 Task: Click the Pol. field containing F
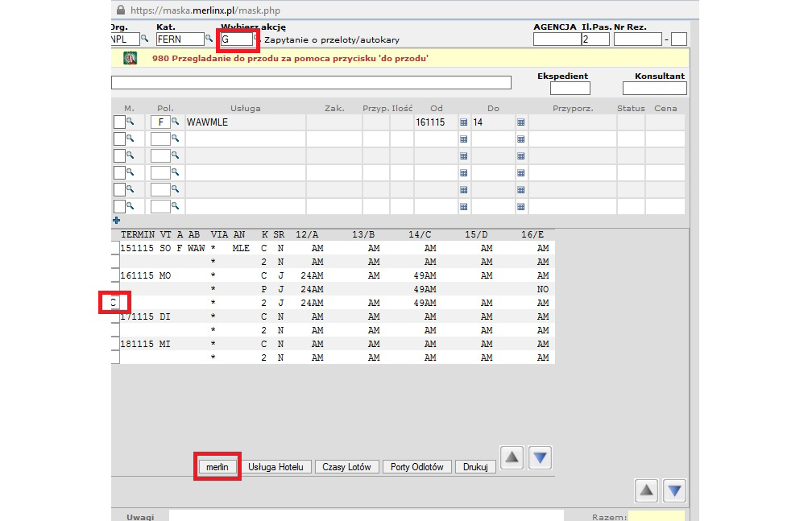pos(160,122)
